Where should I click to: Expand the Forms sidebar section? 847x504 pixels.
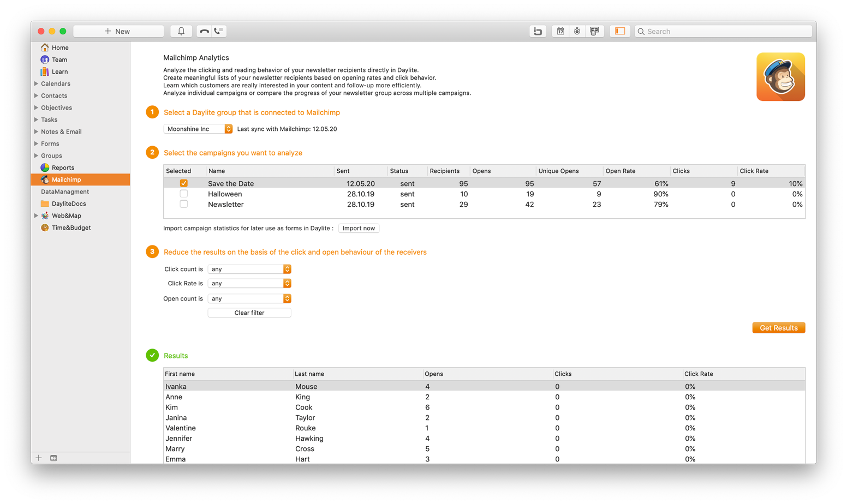[x=36, y=143]
